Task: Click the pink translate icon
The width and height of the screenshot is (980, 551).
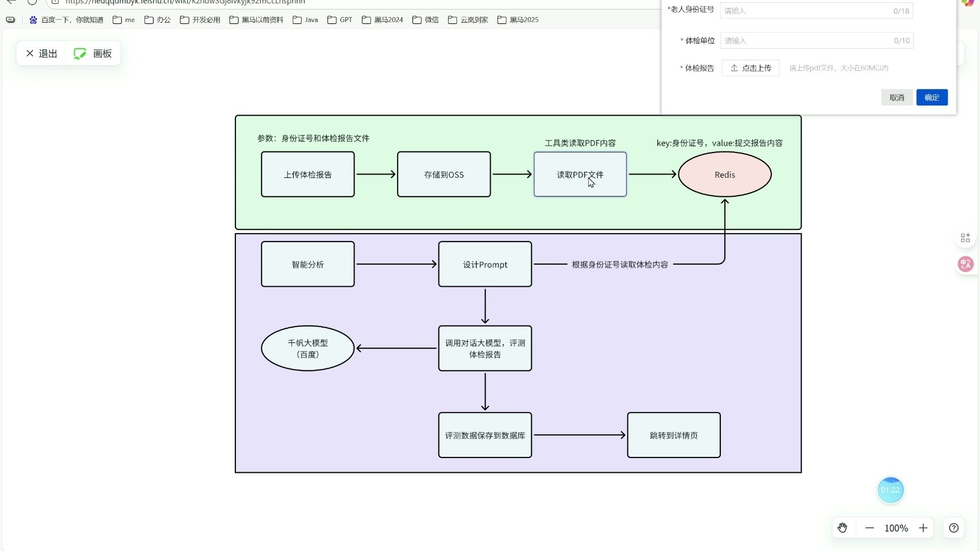Action: tap(965, 264)
